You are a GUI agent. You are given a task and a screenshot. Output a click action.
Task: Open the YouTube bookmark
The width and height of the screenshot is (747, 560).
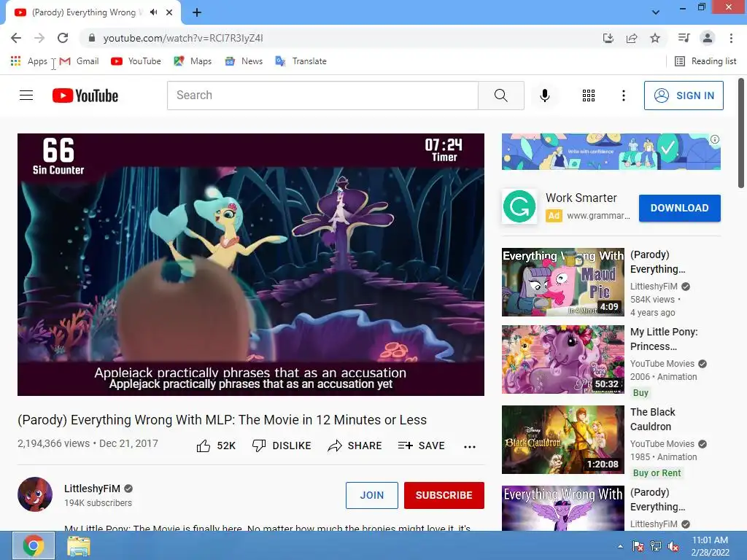point(136,61)
